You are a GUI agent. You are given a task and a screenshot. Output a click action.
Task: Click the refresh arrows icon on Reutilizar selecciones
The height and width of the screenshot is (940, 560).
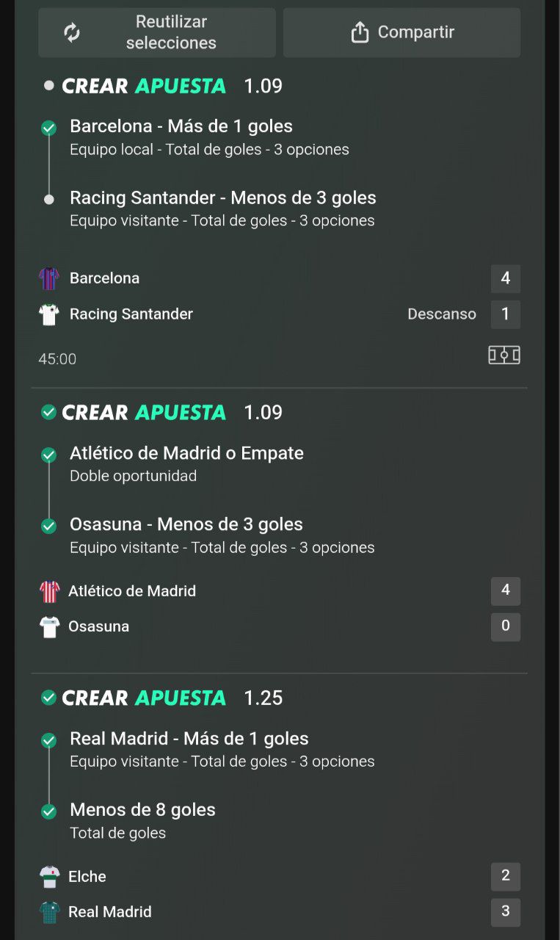(x=72, y=32)
